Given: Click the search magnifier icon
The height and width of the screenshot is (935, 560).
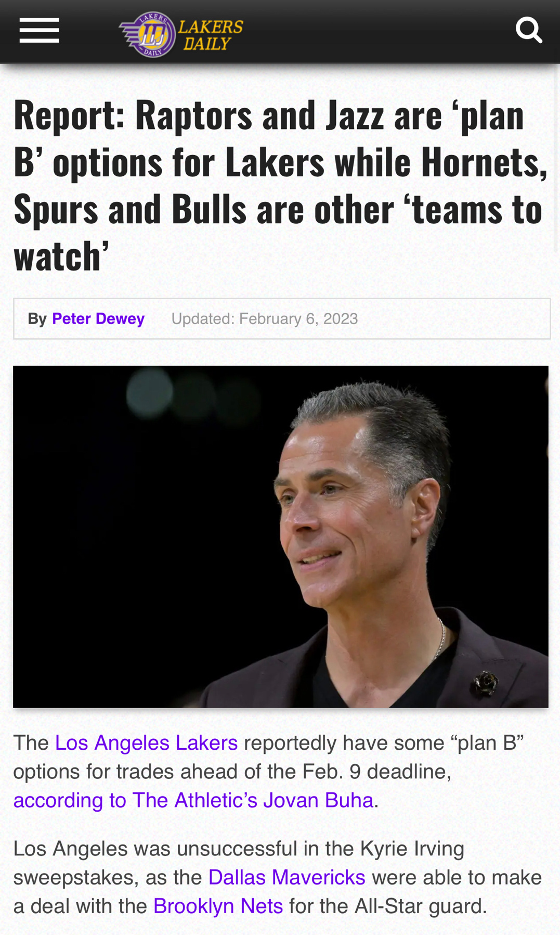Looking at the screenshot, I should pyautogui.click(x=529, y=30).
